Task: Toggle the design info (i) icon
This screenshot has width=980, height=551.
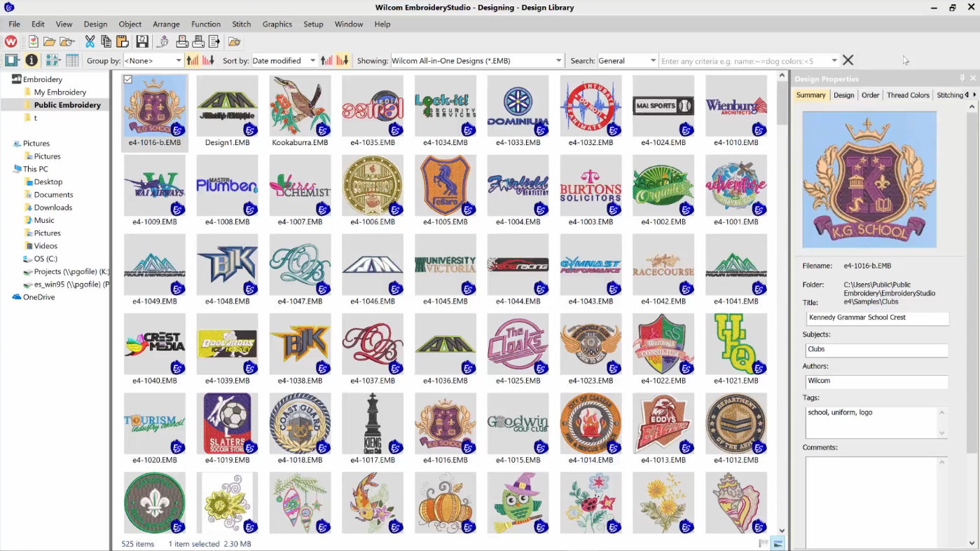Action: (x=32, y=61)
